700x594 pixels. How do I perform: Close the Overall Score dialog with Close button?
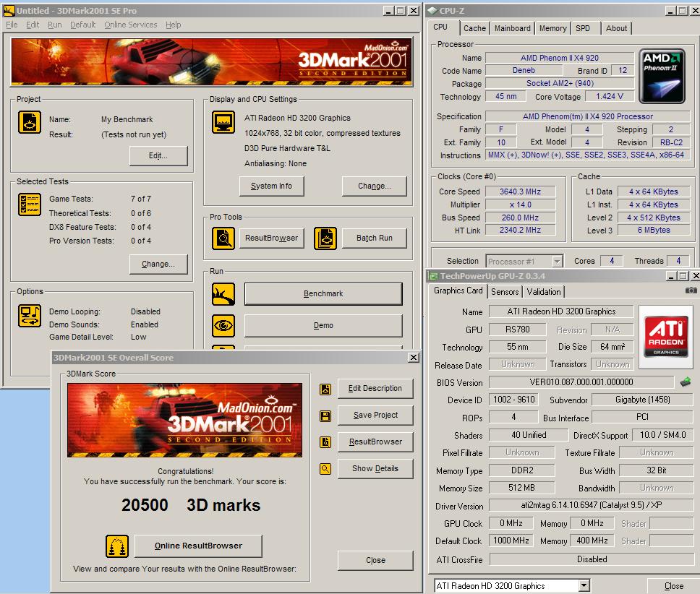pyautogui.click(x=375, y=560)
